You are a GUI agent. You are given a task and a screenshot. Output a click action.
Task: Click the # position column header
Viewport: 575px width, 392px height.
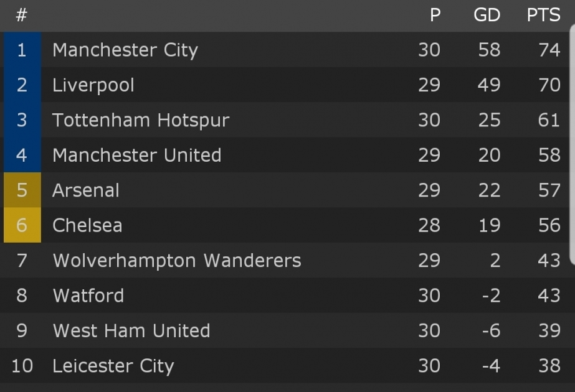(21, 15)
